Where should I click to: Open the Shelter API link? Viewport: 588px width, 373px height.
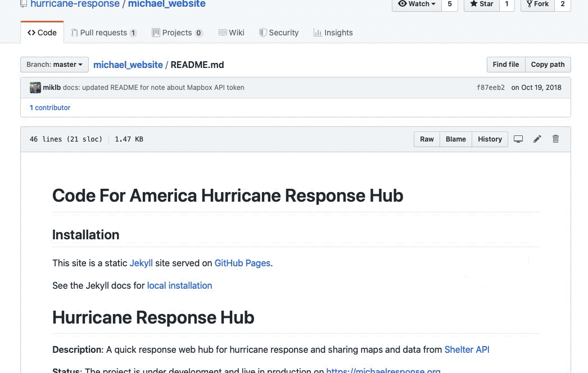click(467, 350)
